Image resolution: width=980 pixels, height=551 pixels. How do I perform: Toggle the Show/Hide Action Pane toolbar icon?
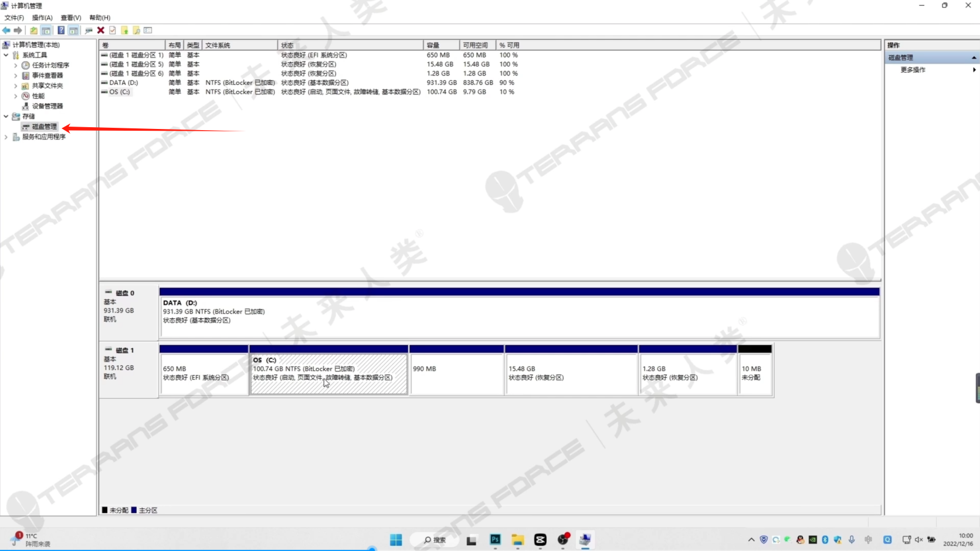point(73,30)
